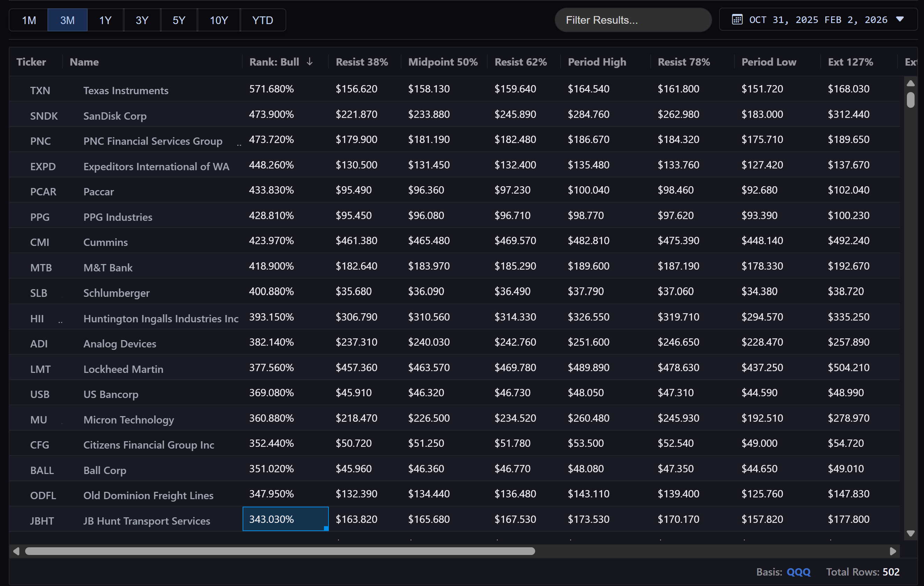The height and width of the screenshot is (586, 924).
Task: Select the TXN ticker cell
Action: point(40,90)
